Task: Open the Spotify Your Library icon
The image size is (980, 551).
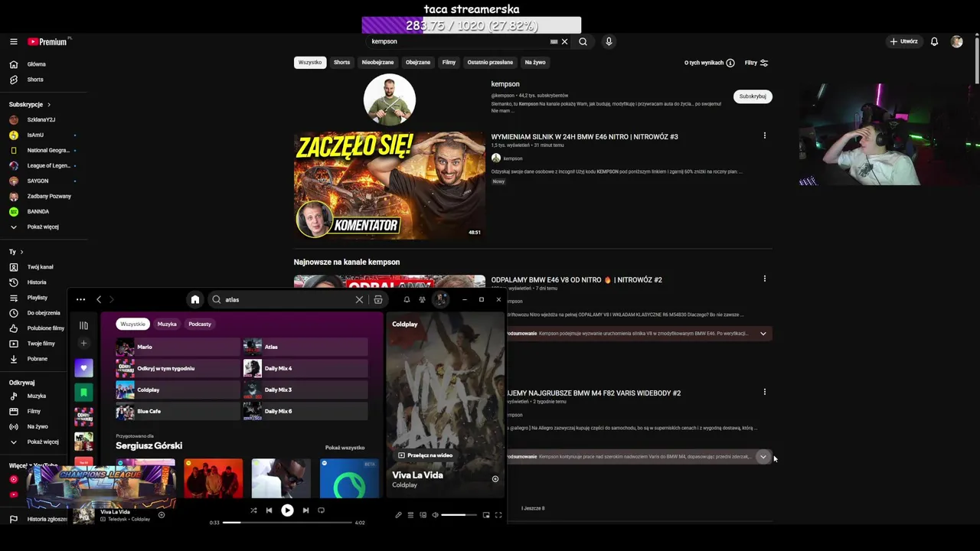Action: [x=83, y=325]
